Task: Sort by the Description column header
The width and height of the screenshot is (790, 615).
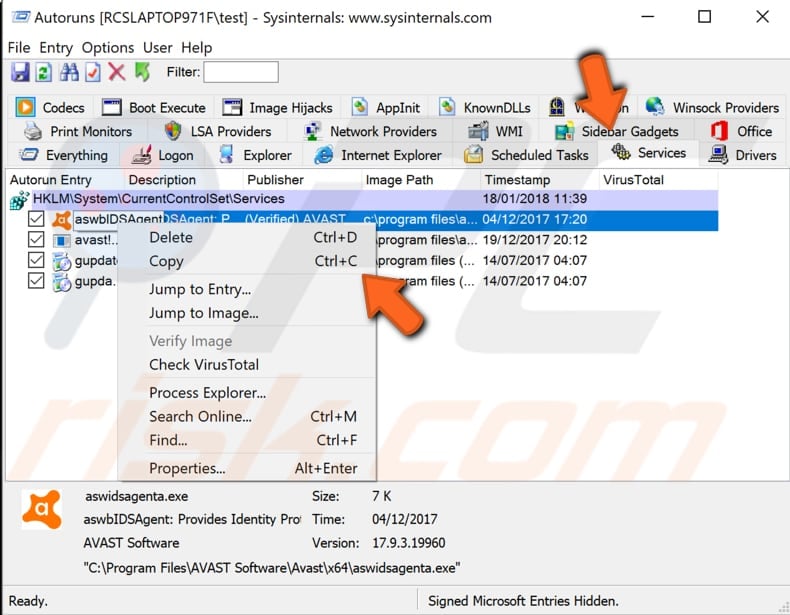Action: 183,180
